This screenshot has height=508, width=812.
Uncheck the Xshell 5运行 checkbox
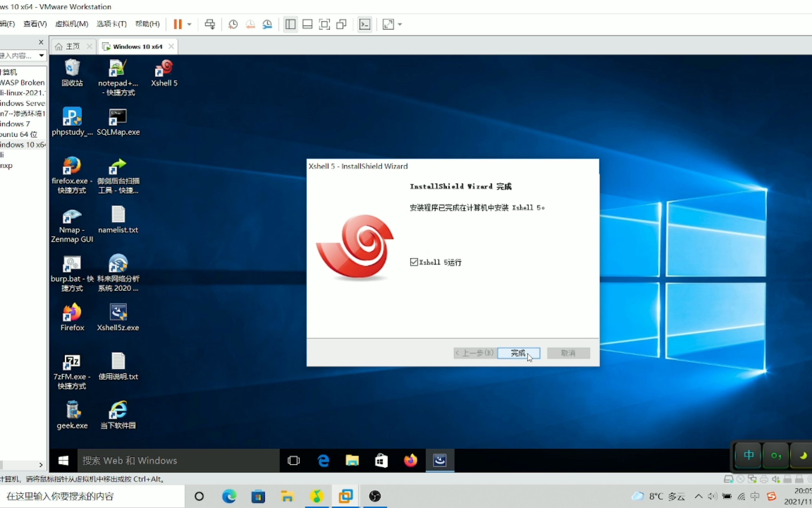(414, 262)
